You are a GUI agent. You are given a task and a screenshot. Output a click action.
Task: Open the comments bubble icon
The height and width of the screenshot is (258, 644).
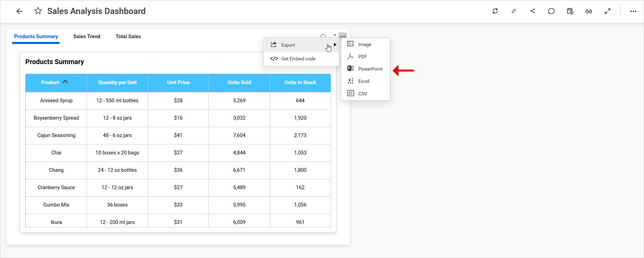coord(551,11)
